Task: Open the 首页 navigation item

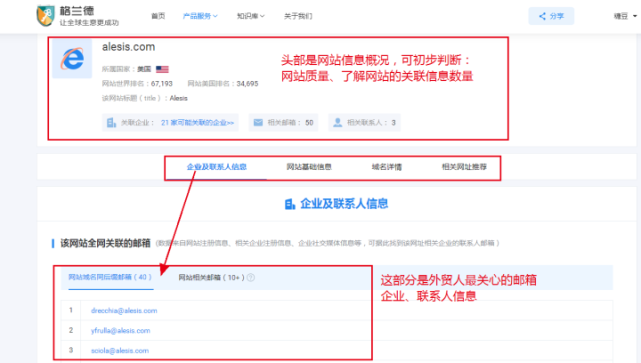Action: [x=158, y=16]
